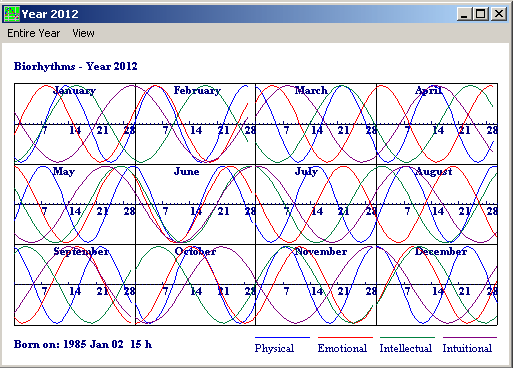Minimize the Year 2012 window

tap(464, 14)
